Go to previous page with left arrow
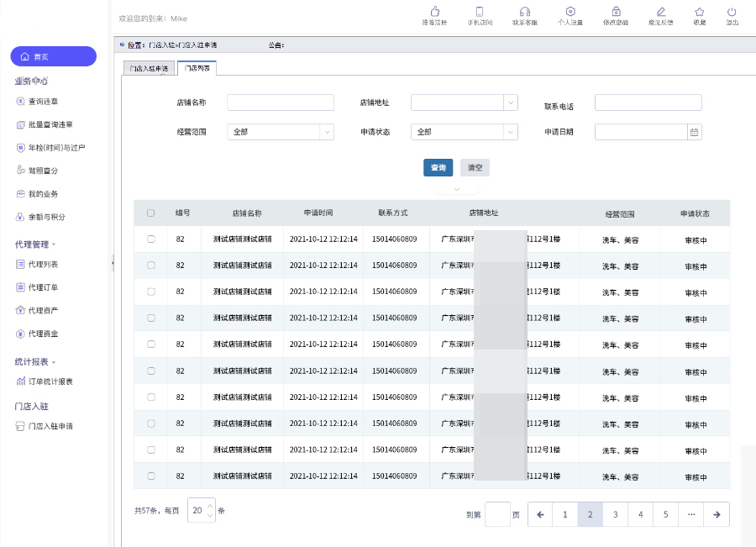Viewport: 756px width, 547px height. [540, 515]
